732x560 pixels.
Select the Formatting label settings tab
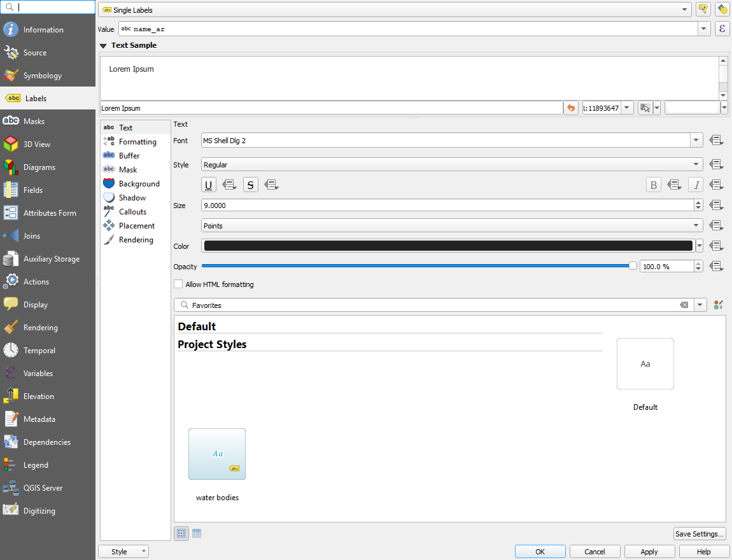click(x=136, y=141)
